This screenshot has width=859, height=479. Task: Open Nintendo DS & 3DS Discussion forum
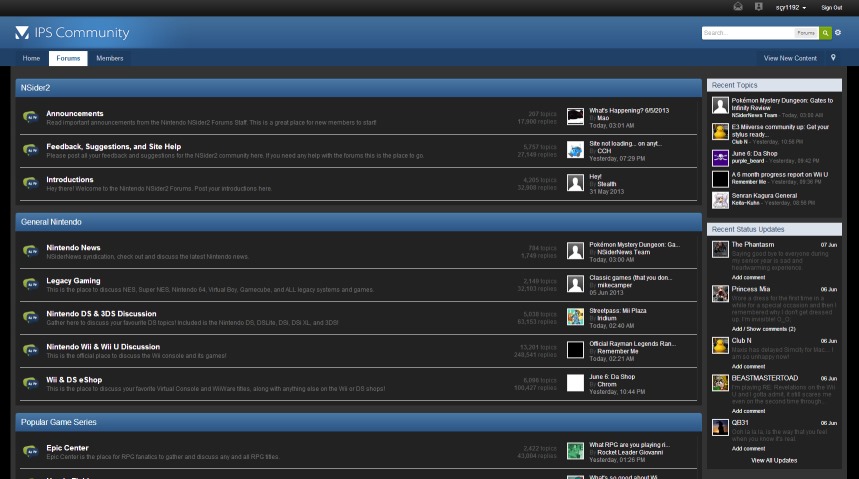(101, 313)
